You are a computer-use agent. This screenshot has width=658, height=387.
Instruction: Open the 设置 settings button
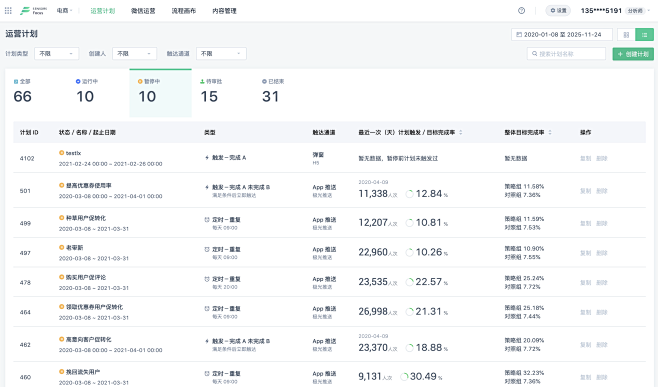tap(558, 10)
